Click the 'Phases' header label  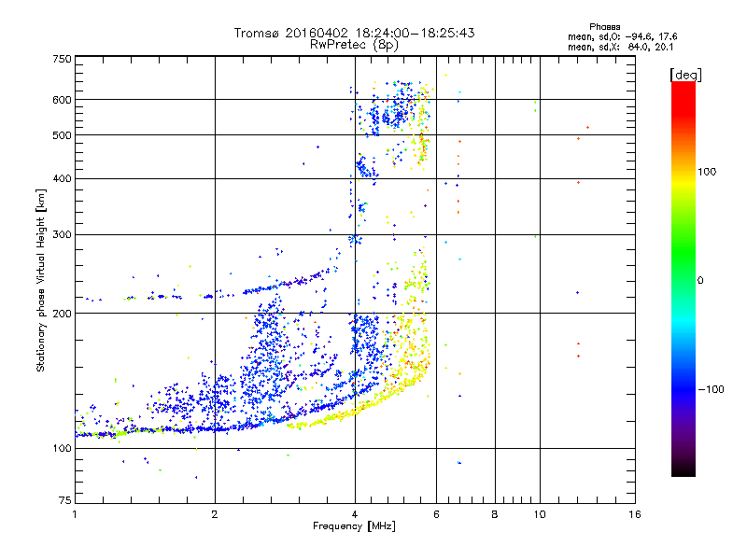(604, 27)
